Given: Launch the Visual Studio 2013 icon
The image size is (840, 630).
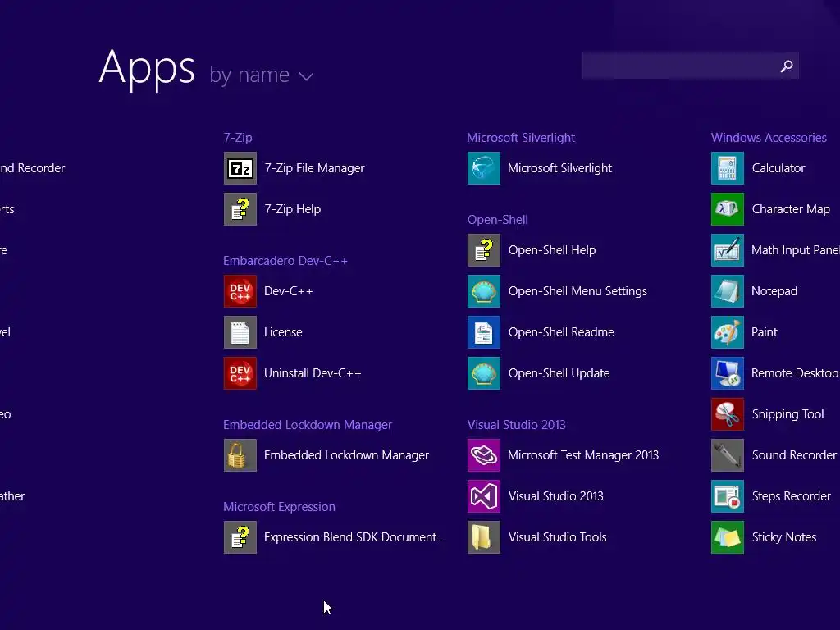Looking at the screenshot, I should coord(484,496).
